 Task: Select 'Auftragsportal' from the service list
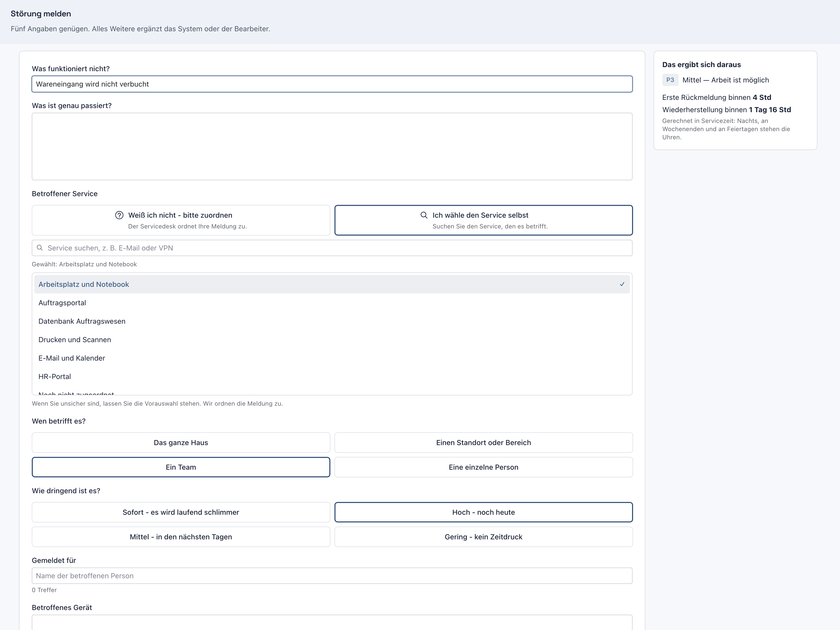pyautogui.click(x=332, y=303)
